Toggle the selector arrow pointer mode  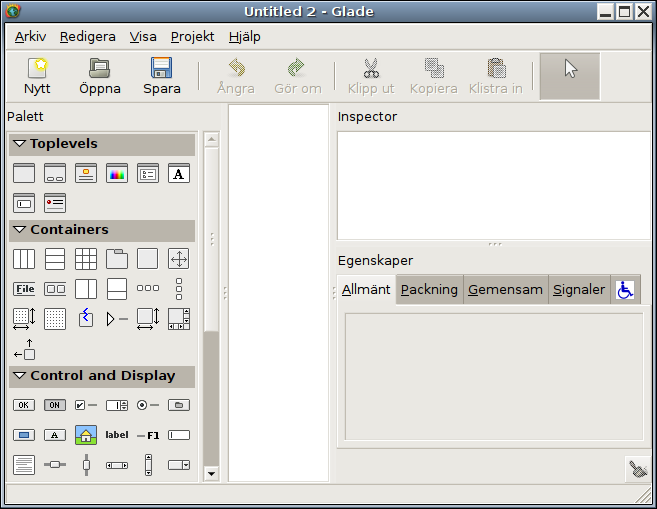pos(570,76)
